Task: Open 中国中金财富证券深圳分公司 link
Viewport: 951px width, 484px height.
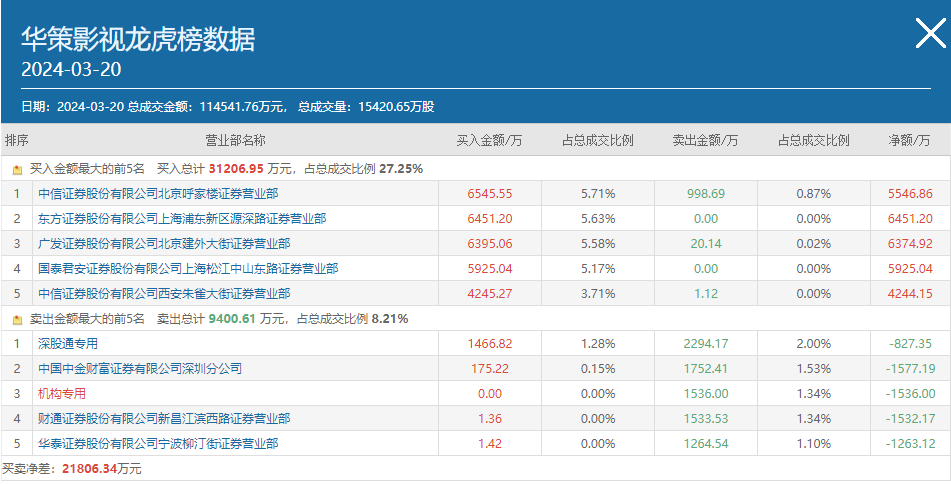Action: pos(139,369)
